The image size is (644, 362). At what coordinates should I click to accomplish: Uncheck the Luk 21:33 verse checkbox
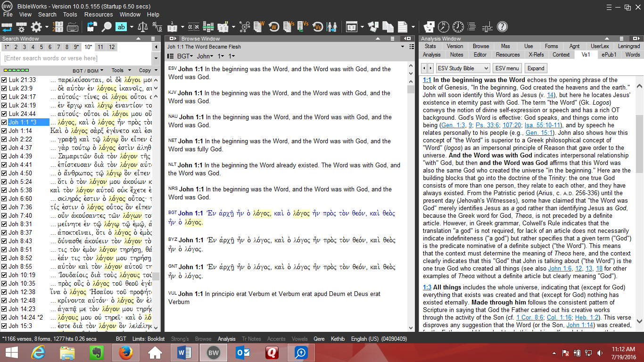coord(4,80)
